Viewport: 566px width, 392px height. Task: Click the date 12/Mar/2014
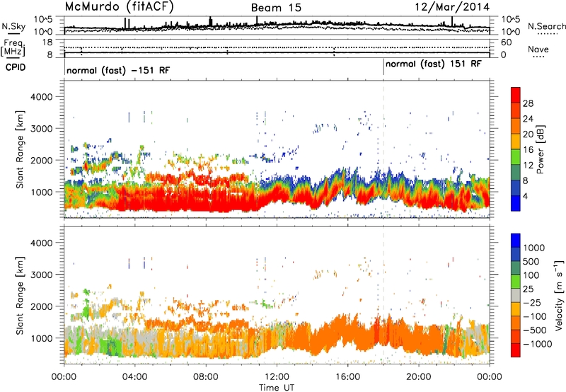click(x=452, y=7)
